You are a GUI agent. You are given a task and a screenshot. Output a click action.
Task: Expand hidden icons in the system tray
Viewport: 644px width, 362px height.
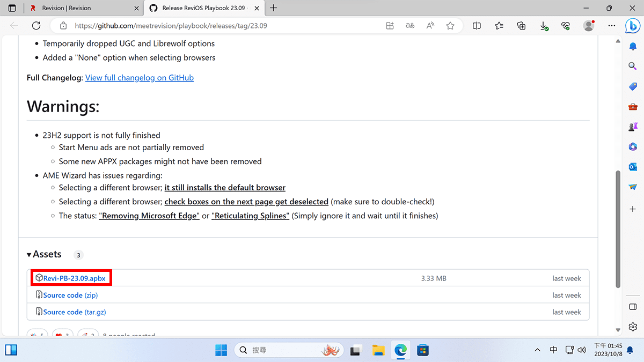537,350
